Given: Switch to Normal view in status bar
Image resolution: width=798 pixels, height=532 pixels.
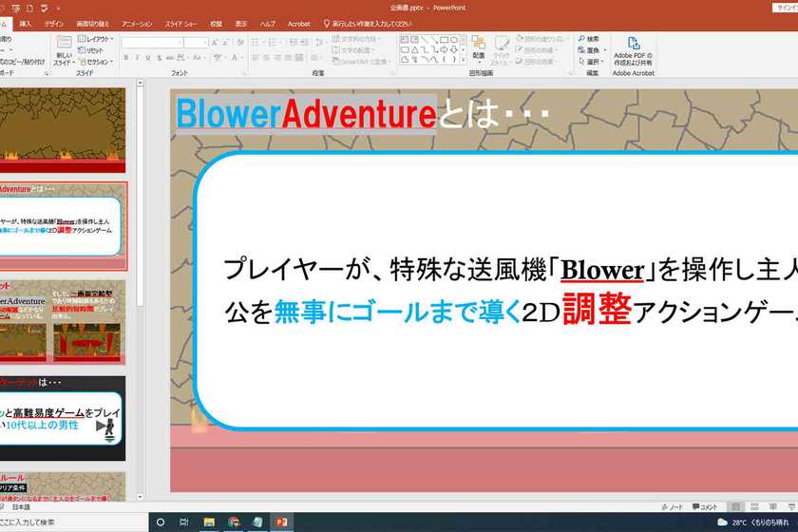Looking at the screenshot, I should 736,507.
